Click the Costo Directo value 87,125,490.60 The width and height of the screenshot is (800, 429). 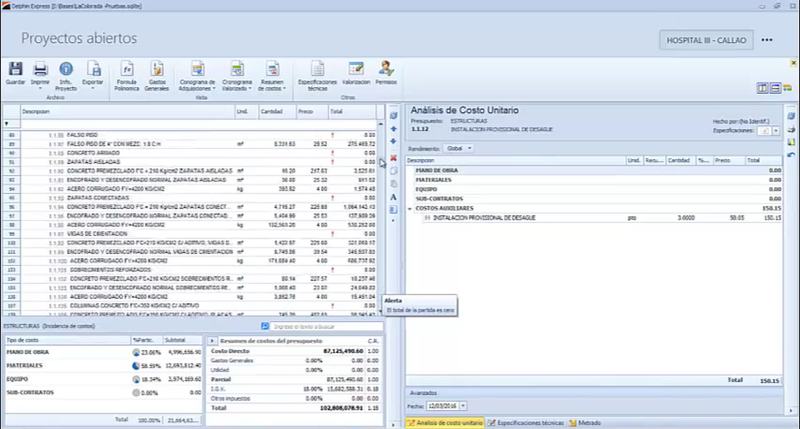click(x=343, y=351)
